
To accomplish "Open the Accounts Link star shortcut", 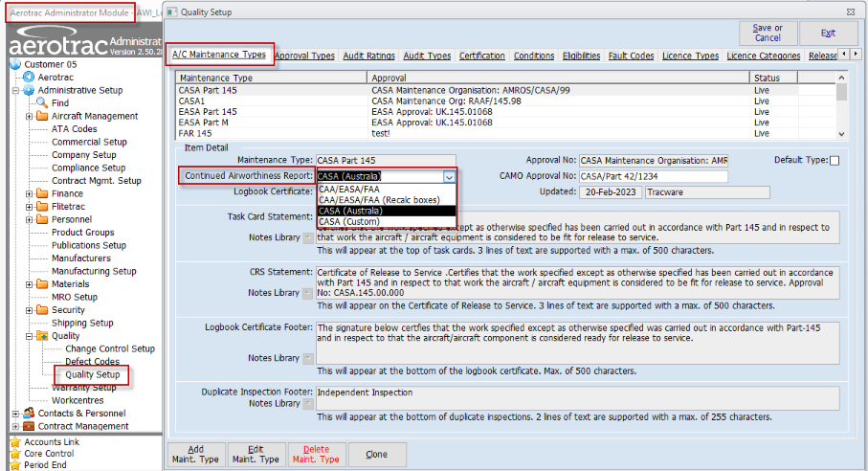I will 15,442.
